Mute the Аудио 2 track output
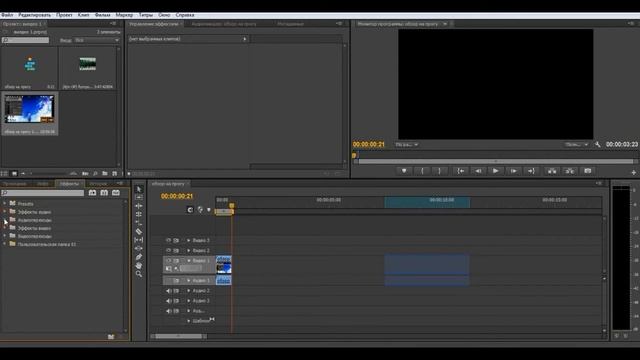The image size is (640, 360). [x=168, y=291]
